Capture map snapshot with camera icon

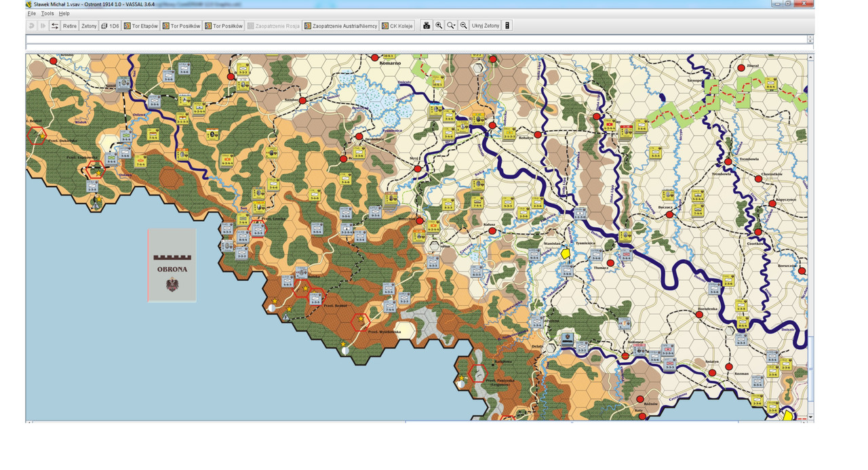(427, 26)
